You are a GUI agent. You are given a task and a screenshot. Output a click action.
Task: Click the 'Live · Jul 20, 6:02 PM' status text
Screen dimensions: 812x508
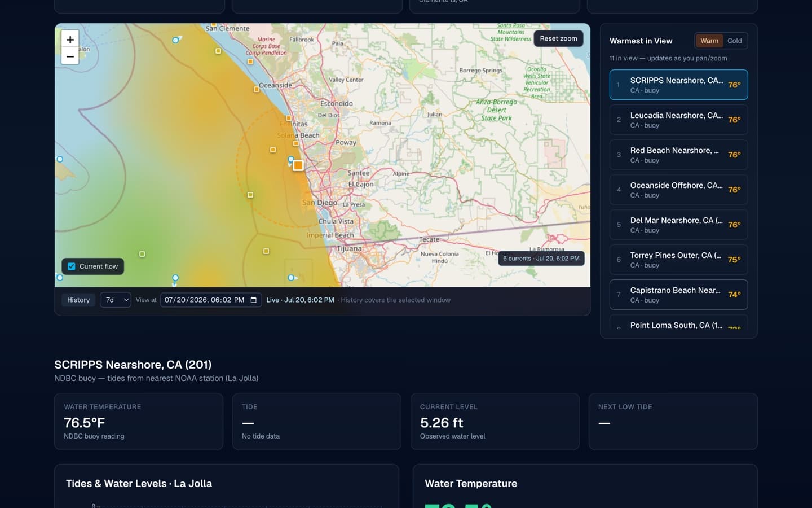[x=300, y=300]
